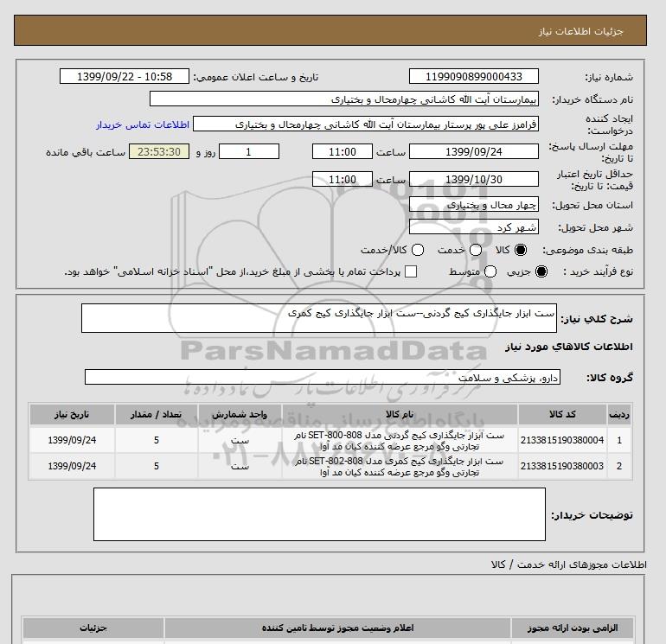666x644 pixels.
Task: Open the اطلاعات تماس خریدار link
Action: pyautogui.click(x=143, y=124)
